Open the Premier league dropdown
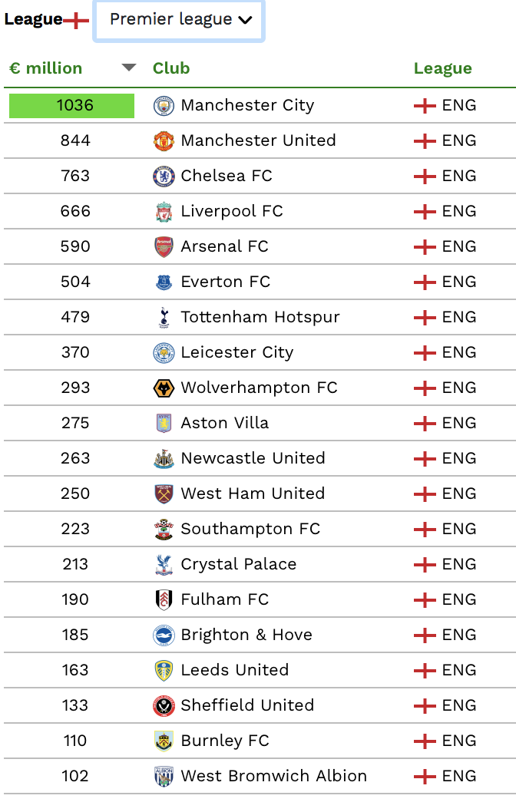 point(179,21)
